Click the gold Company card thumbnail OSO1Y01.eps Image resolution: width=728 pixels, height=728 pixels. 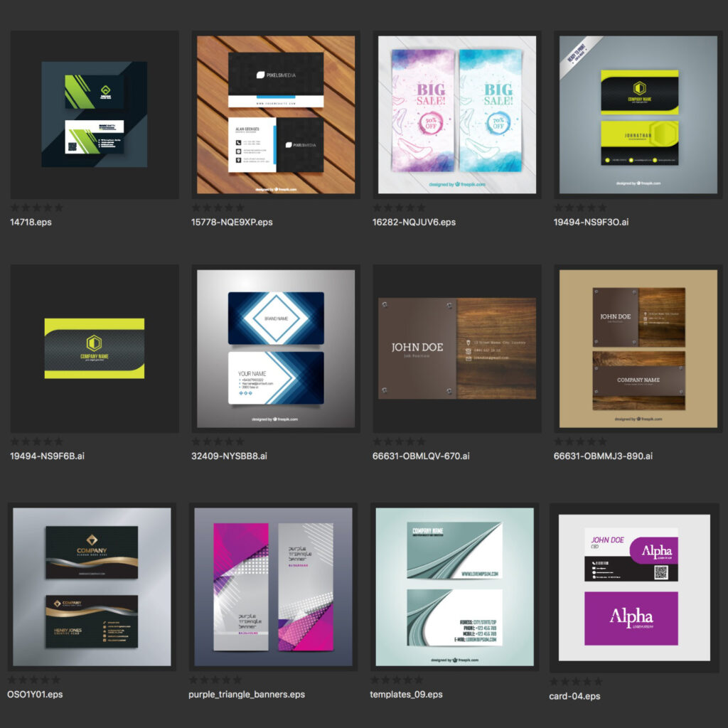click(92, 587)
